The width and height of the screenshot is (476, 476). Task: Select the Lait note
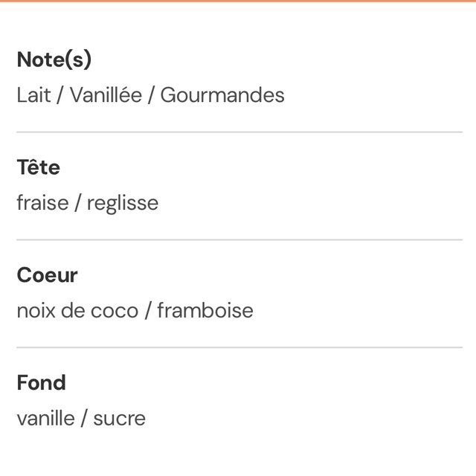coord(33,95)
